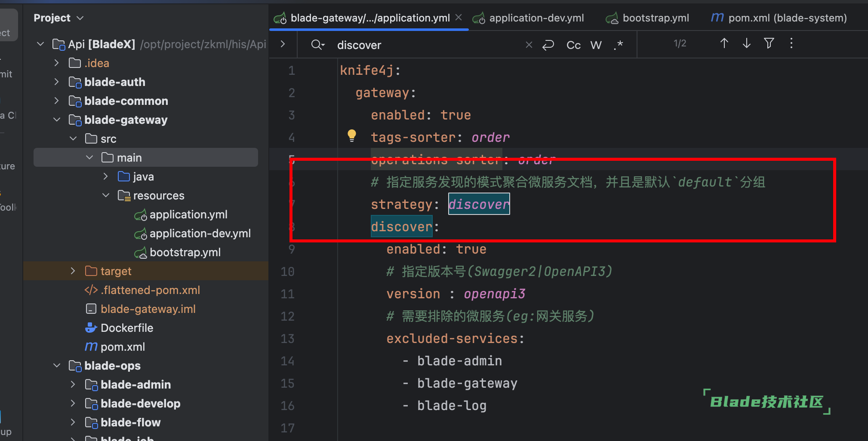Open search history magnifier dropdown

pos(318,45)
